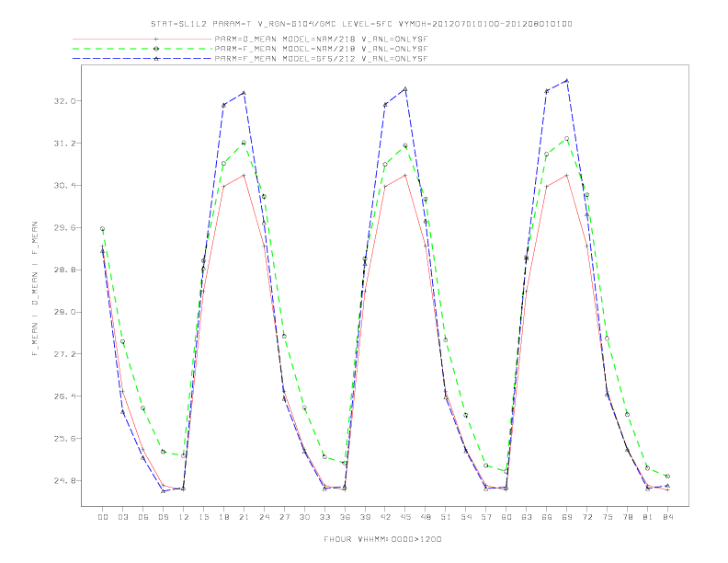Click the x-axis tick label 42
The width and height of the screenshot is (728, 563).
click(x=385, y=517)
